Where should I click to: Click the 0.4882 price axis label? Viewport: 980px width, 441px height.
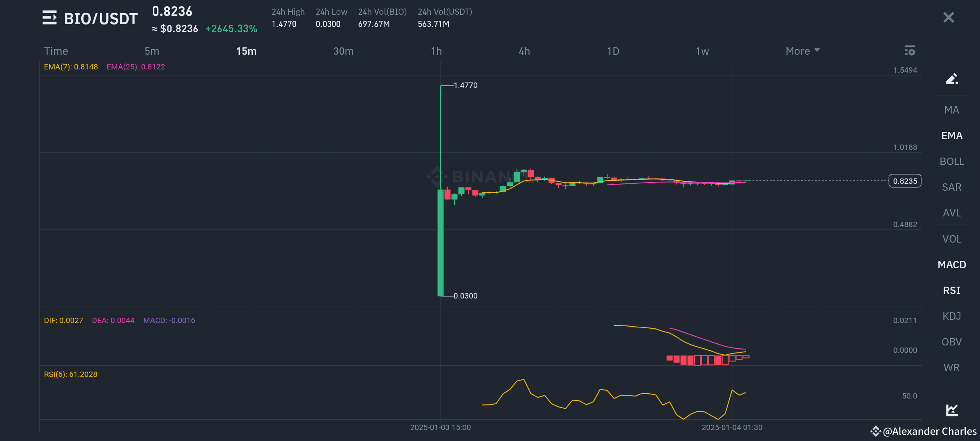click(905, 225)
